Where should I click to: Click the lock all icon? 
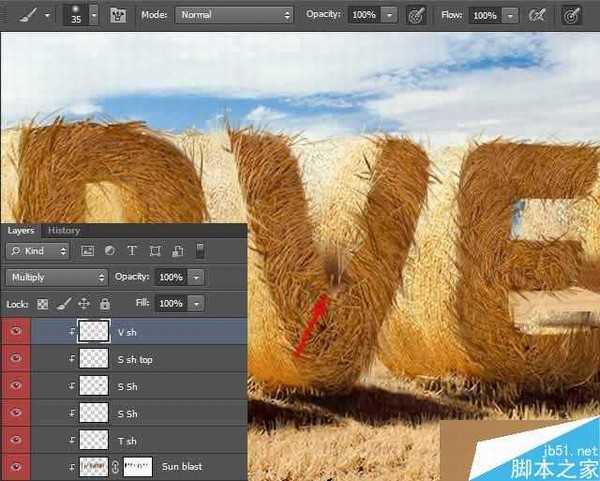pyautogui.click(x=105, y=303)
